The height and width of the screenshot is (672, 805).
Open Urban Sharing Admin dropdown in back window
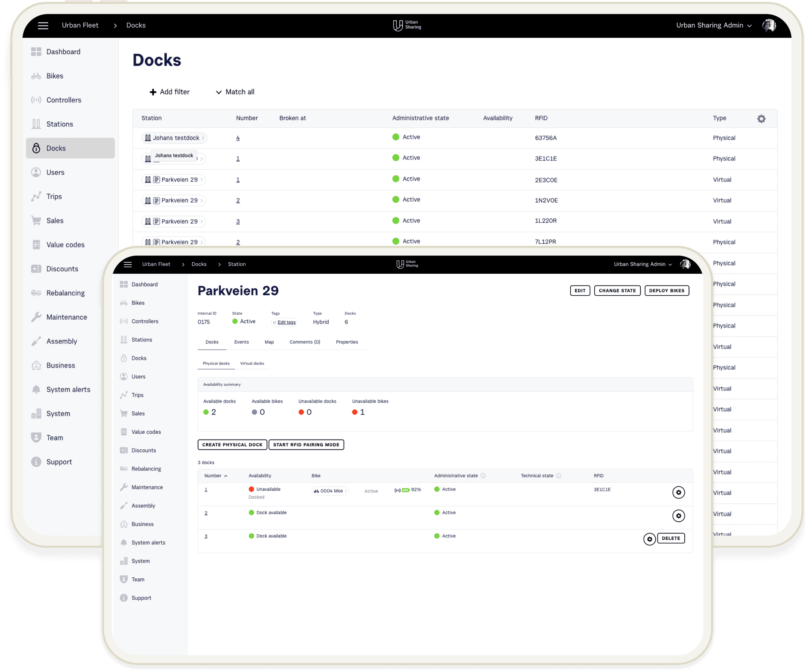pyautogui.click(x=714, y=26)
